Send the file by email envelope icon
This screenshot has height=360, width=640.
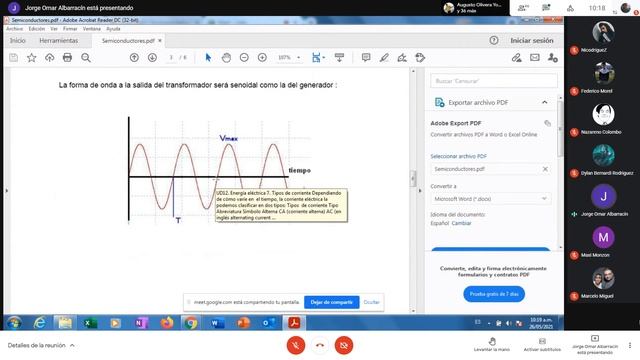535,58
